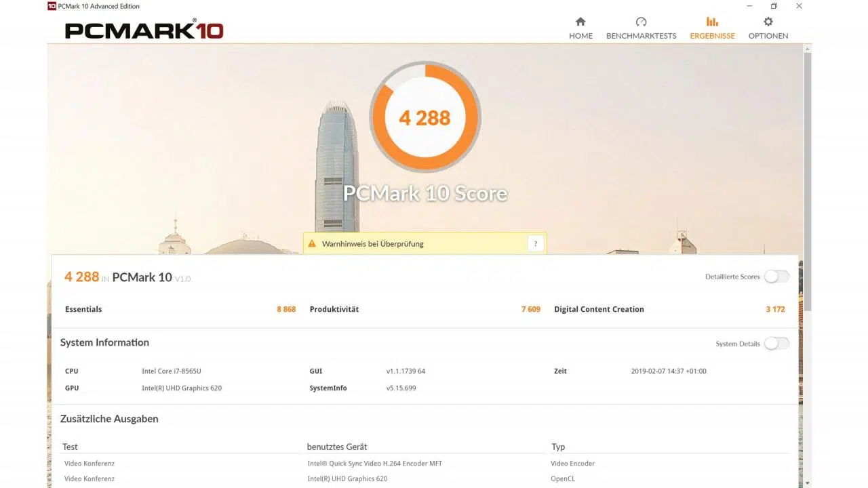Viewport: 868px width, 488px height.
Task: Minimize the PCMark 10 window
Action: [x=749, y=6]
